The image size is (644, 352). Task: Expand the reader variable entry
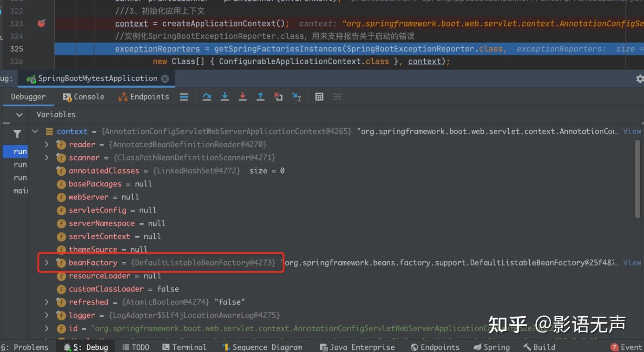[x=46, y=145]
